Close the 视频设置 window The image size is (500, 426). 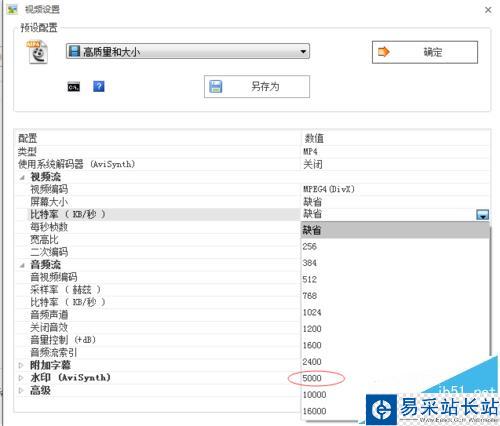488,10
